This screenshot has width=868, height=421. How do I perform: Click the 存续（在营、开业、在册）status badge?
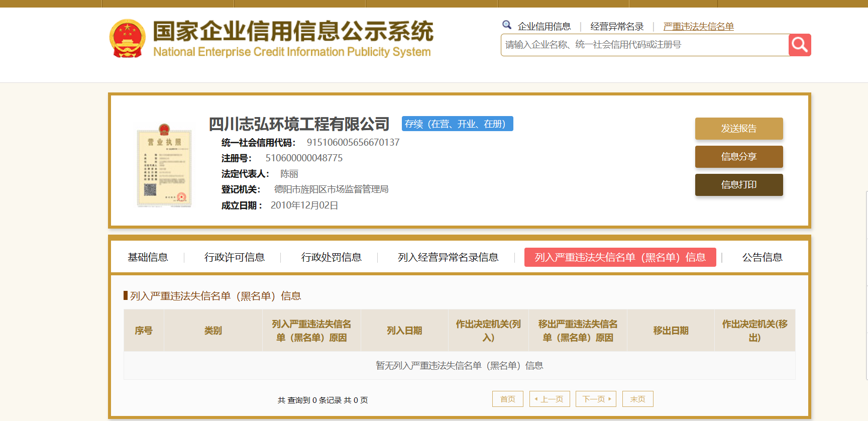point(458,124)
